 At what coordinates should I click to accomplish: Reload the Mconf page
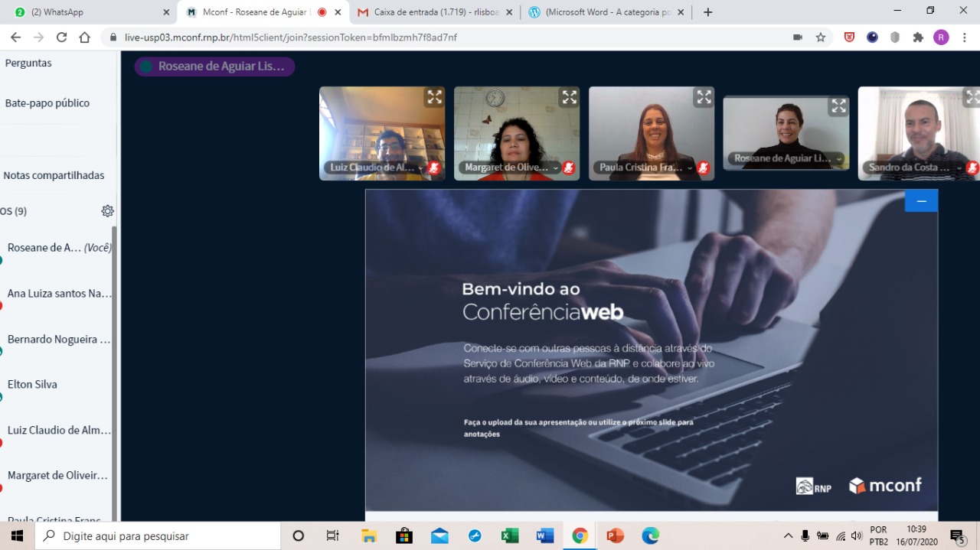click(x=61, y=37)
